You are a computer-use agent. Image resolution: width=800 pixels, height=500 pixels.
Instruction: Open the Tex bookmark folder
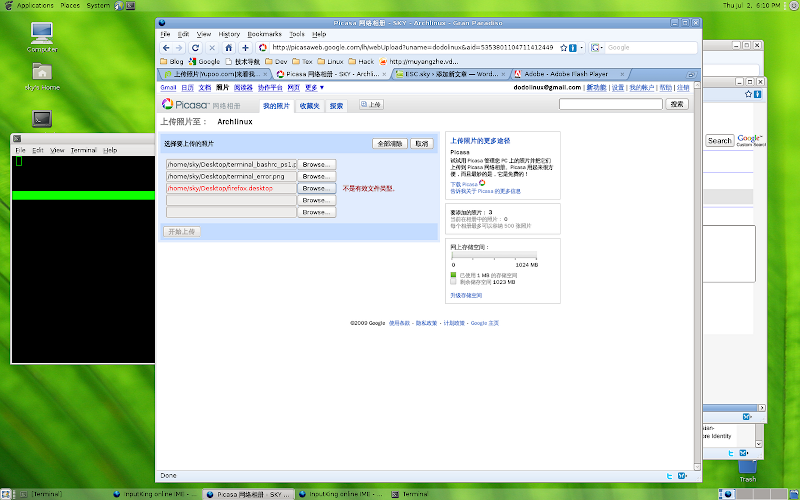302,61
